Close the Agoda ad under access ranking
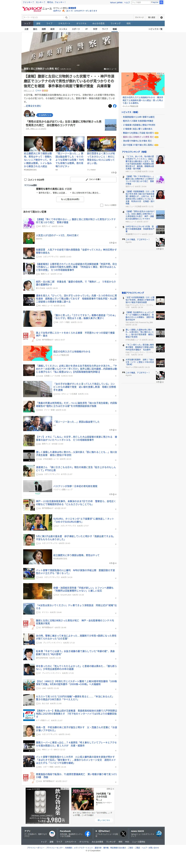Viewport: 186px width, 868px height. (163, 249)
